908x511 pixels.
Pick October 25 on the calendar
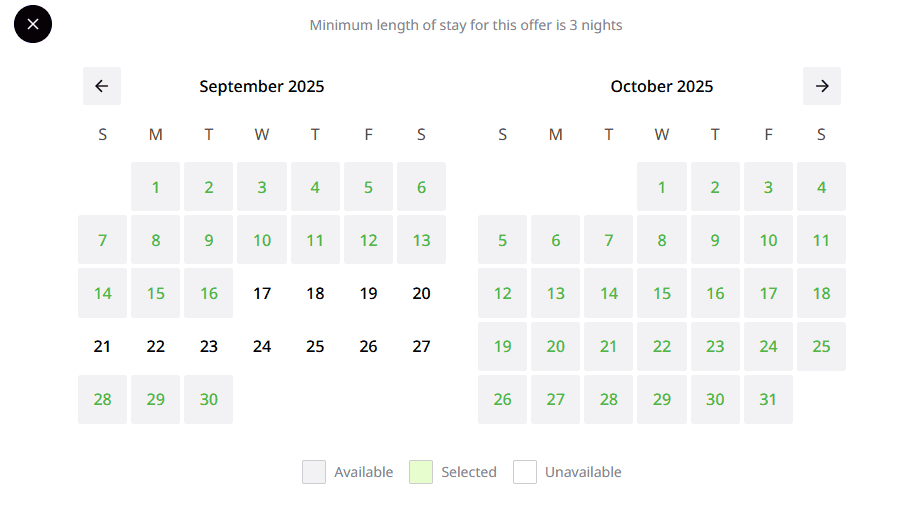click(821, 346)
